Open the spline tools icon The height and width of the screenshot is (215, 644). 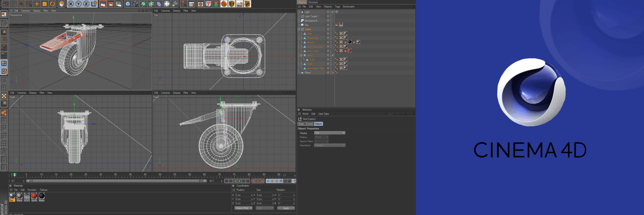coord(136,4)
